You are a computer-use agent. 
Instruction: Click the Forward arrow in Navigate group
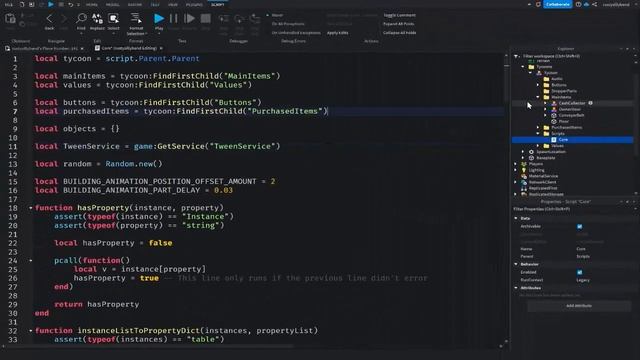tap(64, 18)
